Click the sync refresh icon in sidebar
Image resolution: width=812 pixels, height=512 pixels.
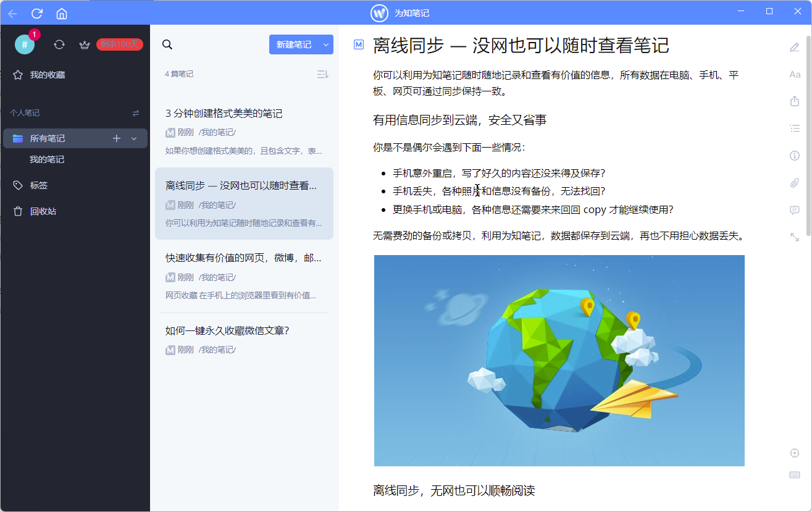click(x=59, y=44)
